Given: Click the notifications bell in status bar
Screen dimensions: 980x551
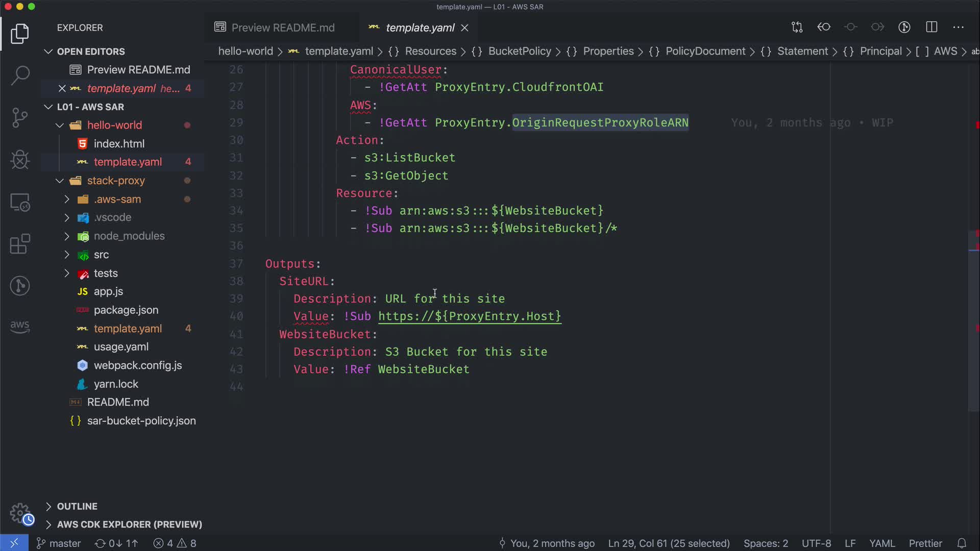Looking at the screenshot, I should click(962, 543).
